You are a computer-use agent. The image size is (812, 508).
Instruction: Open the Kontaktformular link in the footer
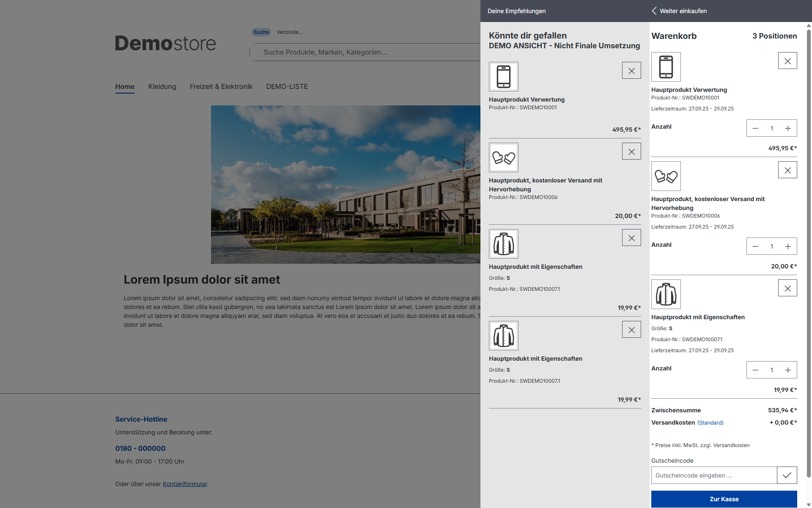coord(185,484)
